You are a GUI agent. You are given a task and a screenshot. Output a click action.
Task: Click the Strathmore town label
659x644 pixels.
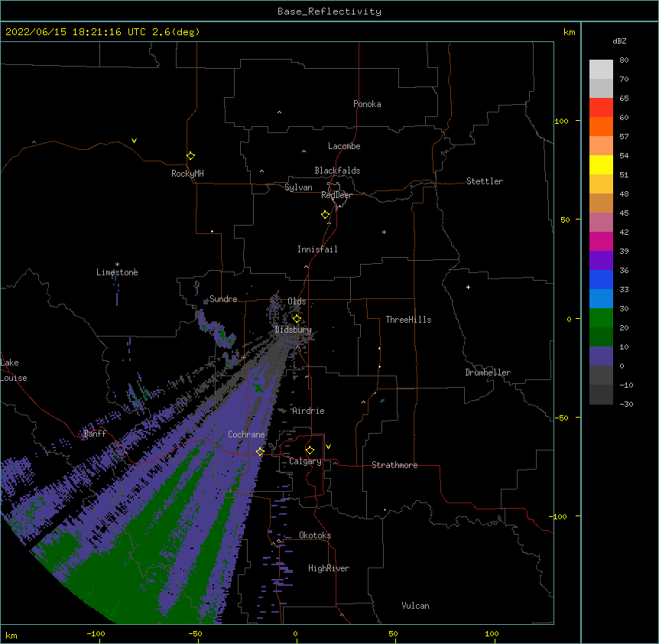click(394, 465)
